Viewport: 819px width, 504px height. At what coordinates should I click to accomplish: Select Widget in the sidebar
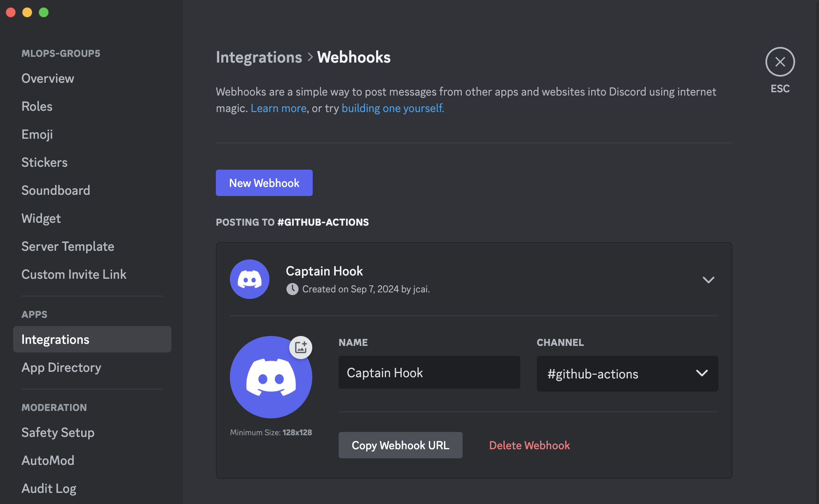coord(41,218)
